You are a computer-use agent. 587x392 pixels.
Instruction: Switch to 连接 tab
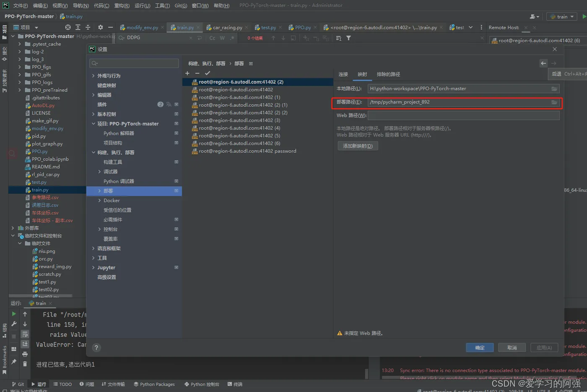click(x=343, y=74)
